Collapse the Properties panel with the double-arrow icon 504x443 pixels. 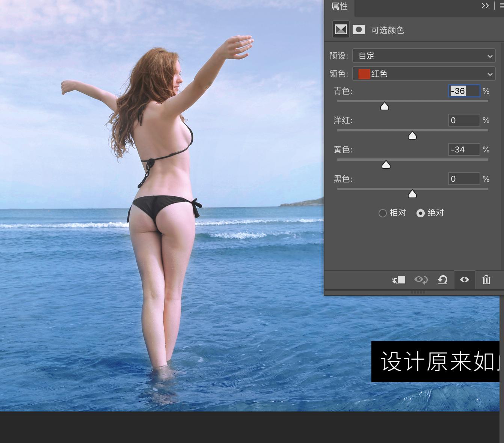pyautogui.click(x=485, y=6)
